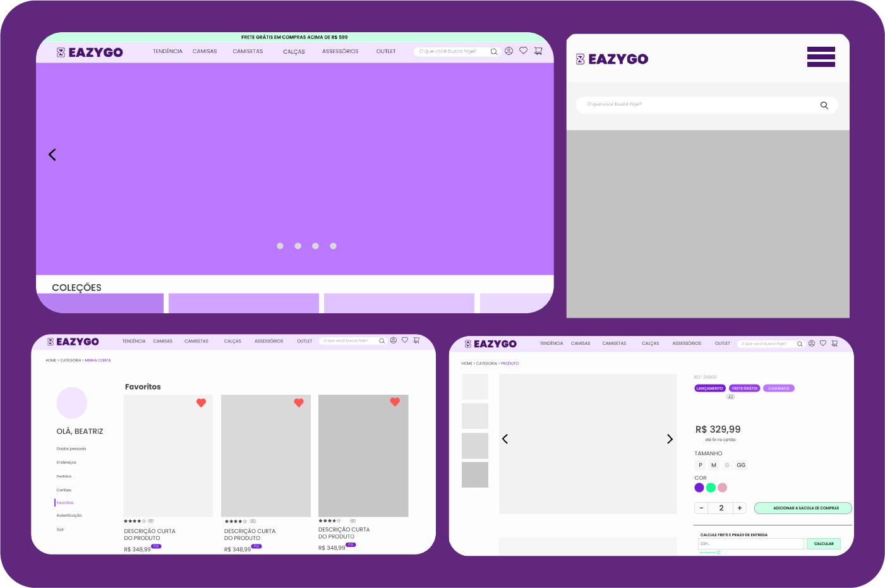The height and width of the screenshot is (588, 885).
Task: Open account icon in product page header
Action: [x=812, y=344]
